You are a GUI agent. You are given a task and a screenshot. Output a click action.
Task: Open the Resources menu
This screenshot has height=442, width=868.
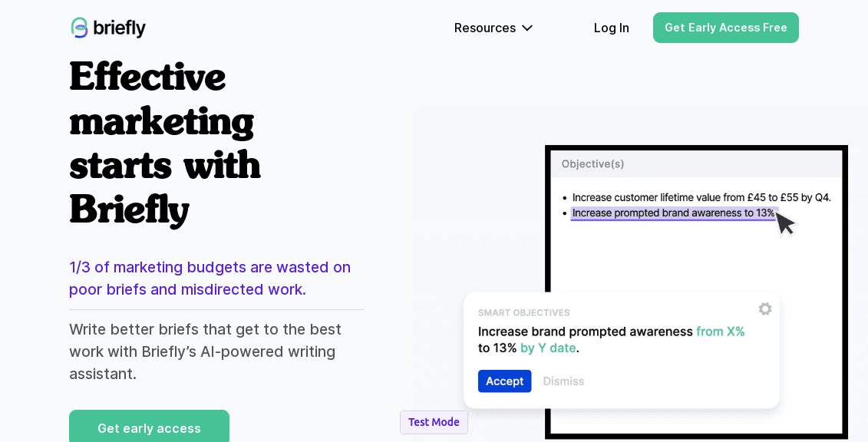point(485,28)
